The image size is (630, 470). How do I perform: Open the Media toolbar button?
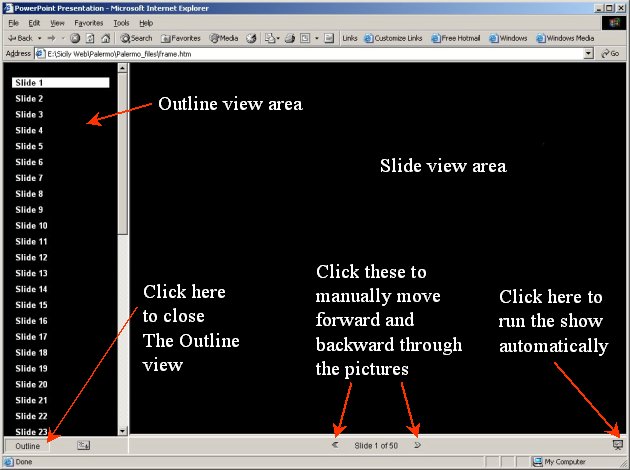tap(223, 38)
